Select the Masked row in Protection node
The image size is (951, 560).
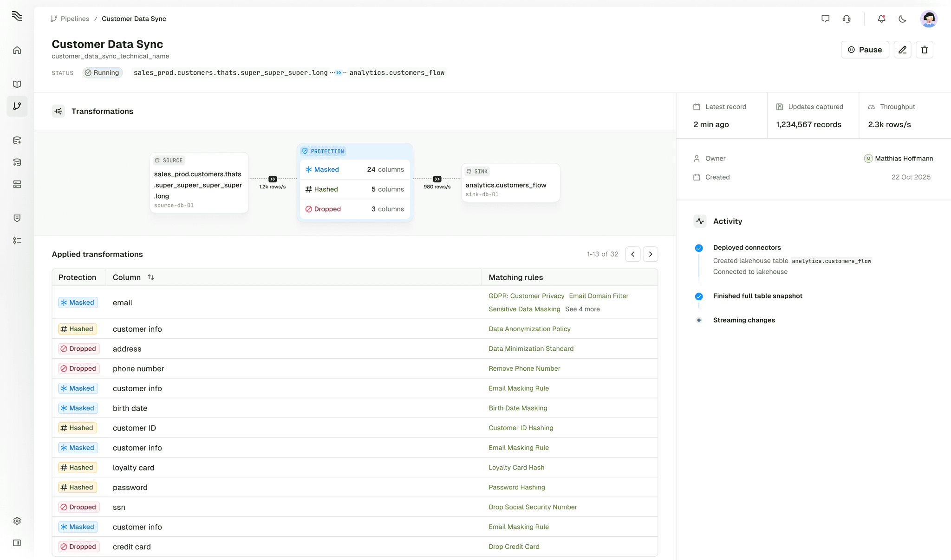(354, 169)
